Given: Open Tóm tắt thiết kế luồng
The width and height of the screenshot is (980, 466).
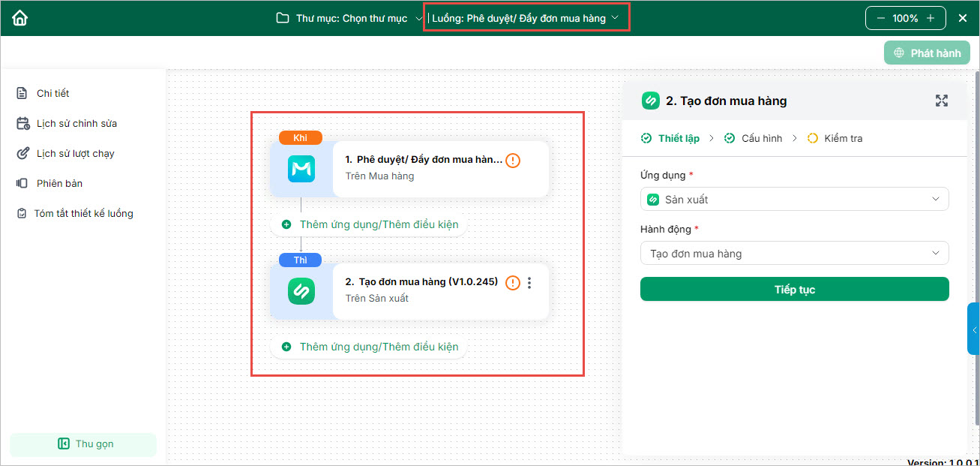Looking at the screenshot, I should click(83, 213).
